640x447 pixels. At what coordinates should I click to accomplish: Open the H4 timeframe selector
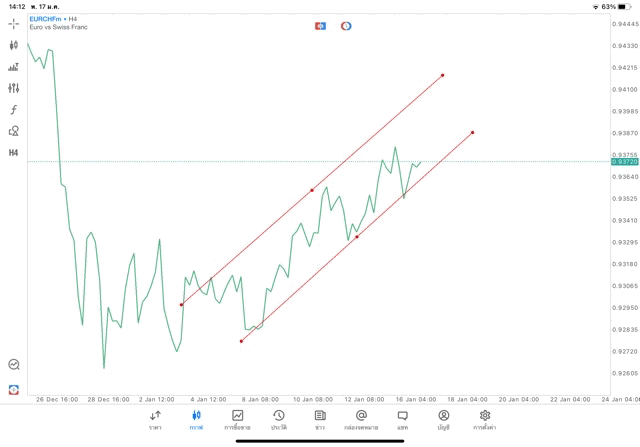coord(14,152)
